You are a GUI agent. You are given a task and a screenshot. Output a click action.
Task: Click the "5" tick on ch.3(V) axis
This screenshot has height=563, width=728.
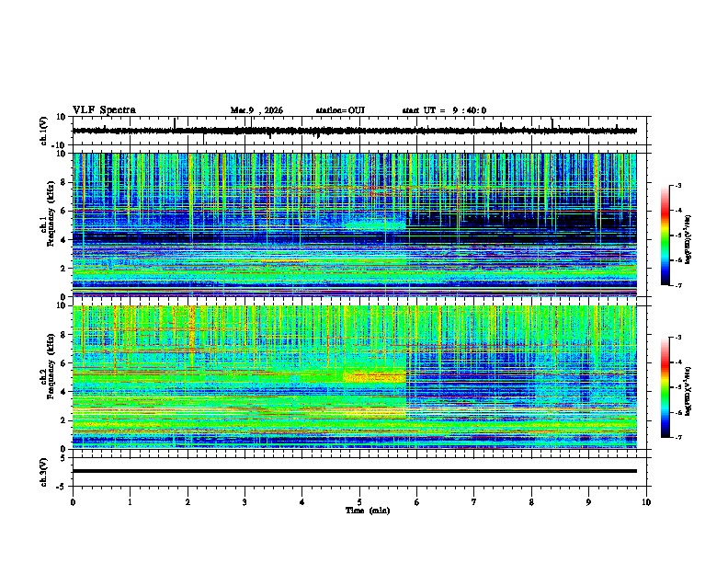63,458
